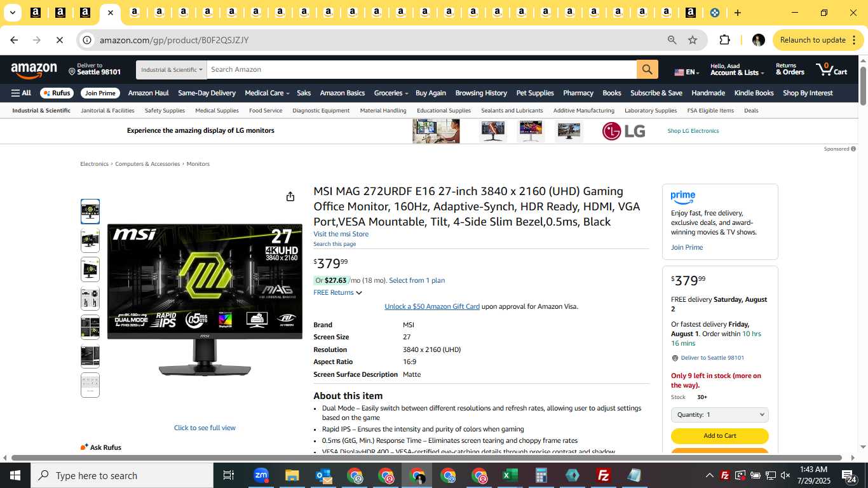
Task: Select Laboratory Supplies subnav item
Action: [x=651, y=111]
